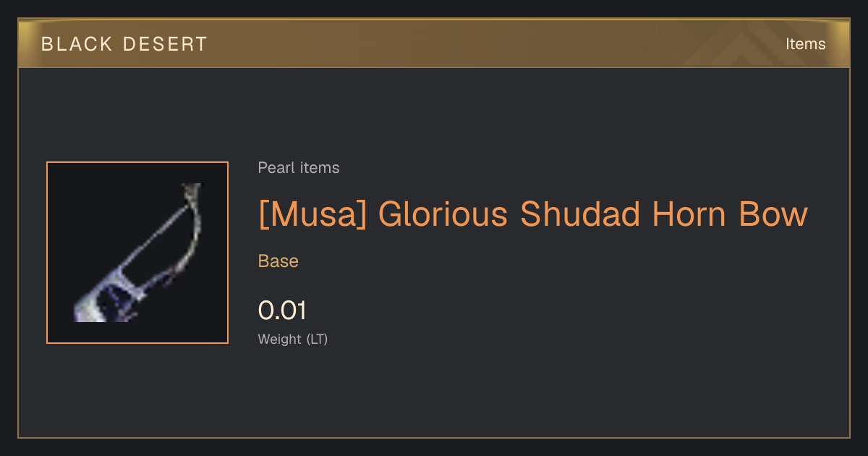Click the orange-framed item thumbnail box
The height and width of the screenshot is (456, 868).
pos(137,253)
